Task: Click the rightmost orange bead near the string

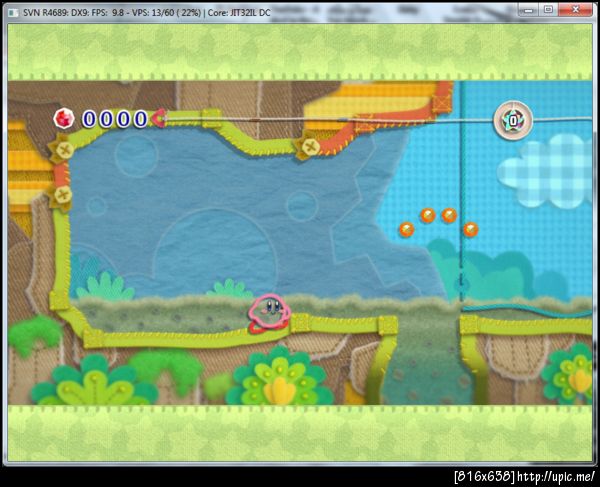Action: (x=471, y=229)
